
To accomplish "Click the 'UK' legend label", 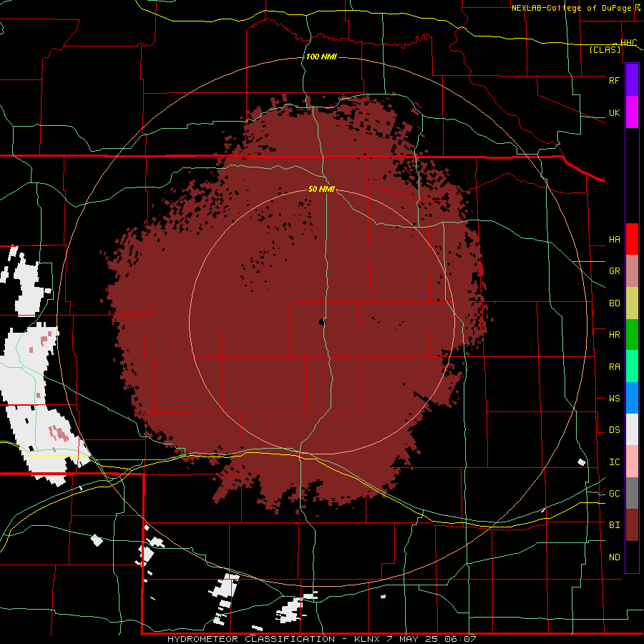I will (x=614, y=112).
